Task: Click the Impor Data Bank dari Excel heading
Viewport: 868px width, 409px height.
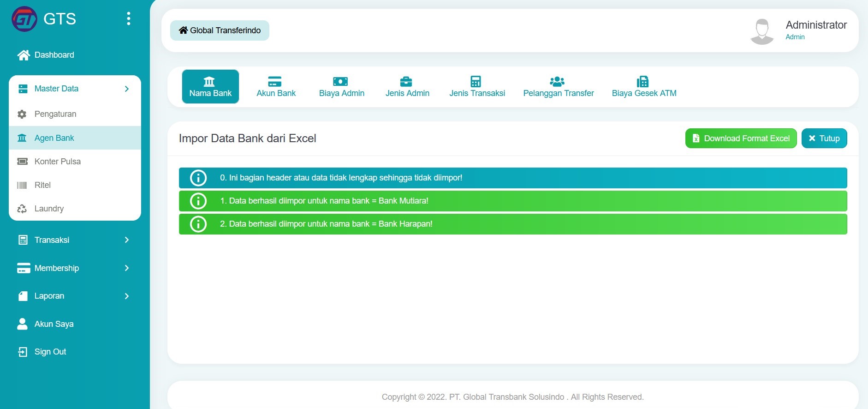Action: click(247, 138)
